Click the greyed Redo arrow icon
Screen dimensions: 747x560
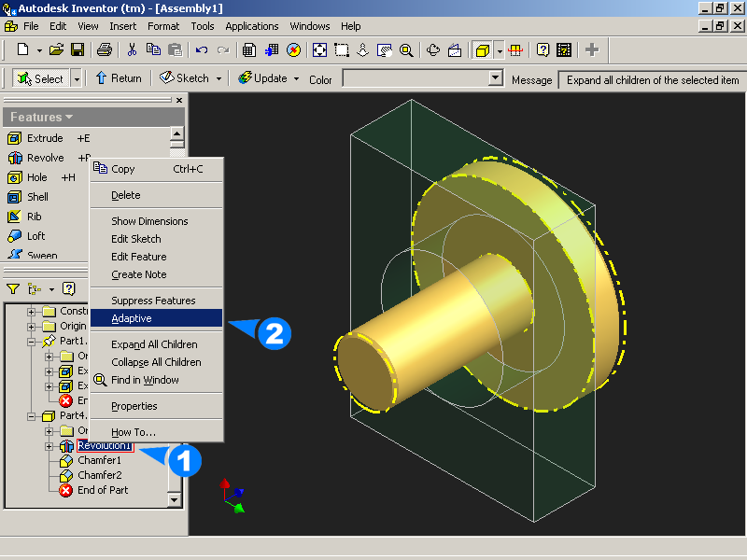click(x=223, y=50)
